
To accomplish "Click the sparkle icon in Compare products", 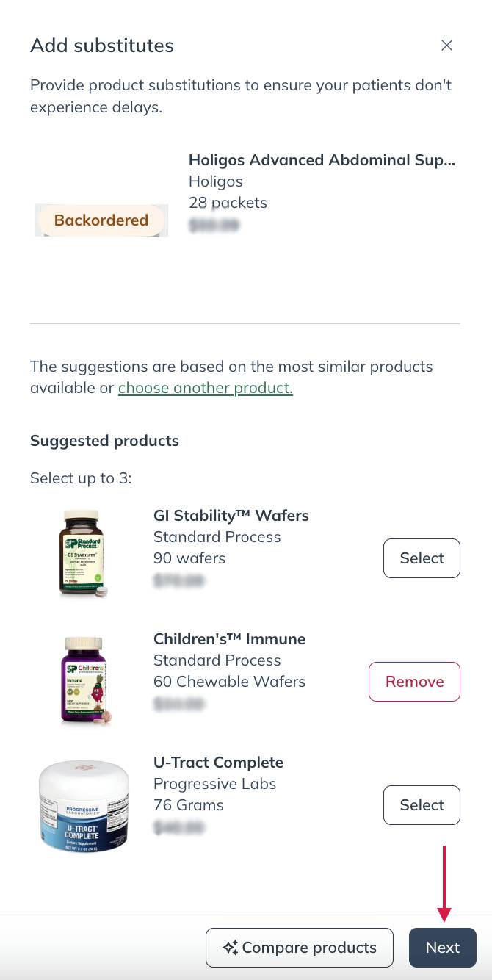I will (231, 947).
